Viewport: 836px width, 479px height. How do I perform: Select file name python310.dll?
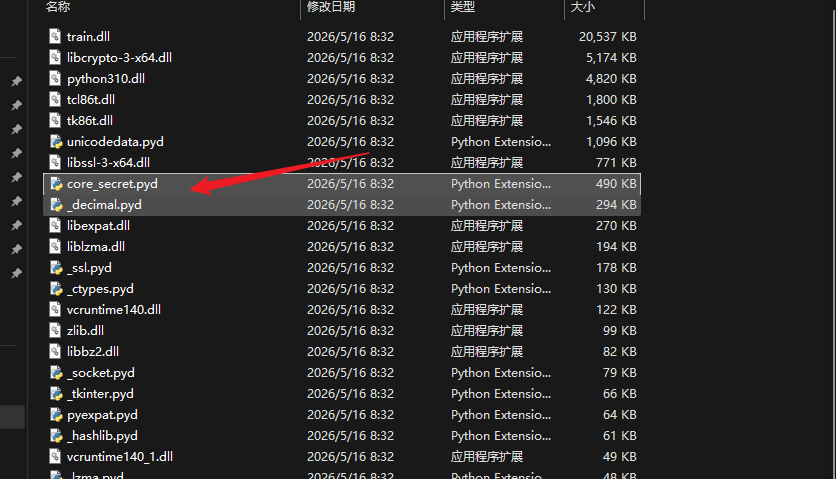pyautogui.click(x=106, y=79)
